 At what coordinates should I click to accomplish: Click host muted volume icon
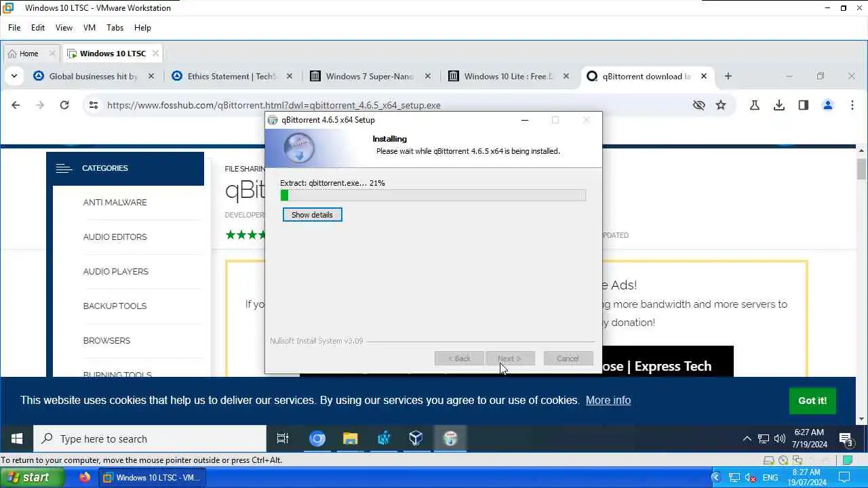(751, 478)
